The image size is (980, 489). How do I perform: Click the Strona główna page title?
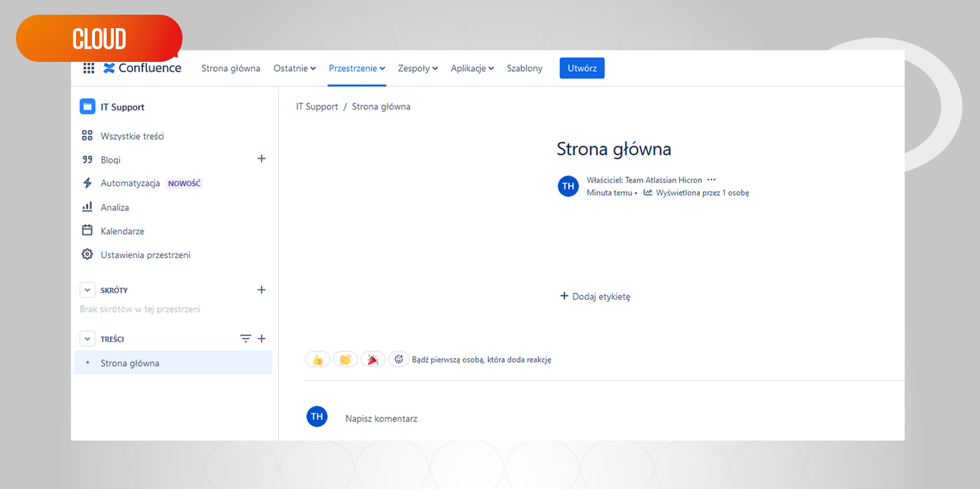click(x=614, y=149)
